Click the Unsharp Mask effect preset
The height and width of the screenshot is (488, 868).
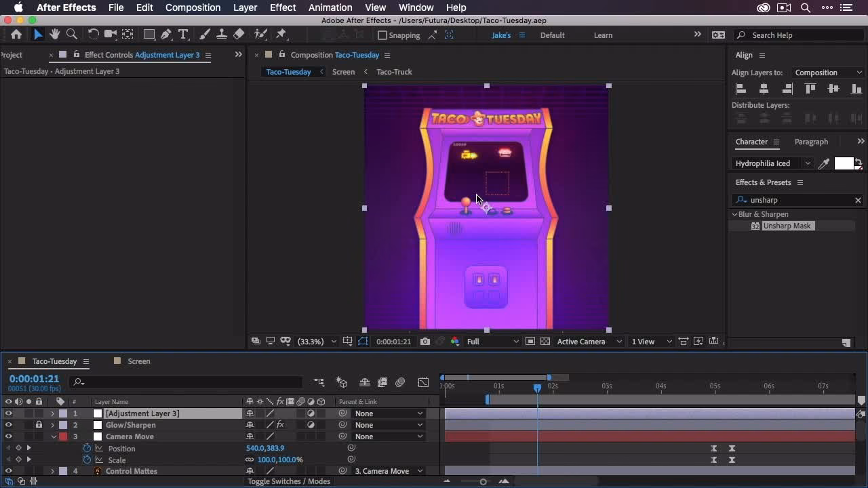coord(787,226)
